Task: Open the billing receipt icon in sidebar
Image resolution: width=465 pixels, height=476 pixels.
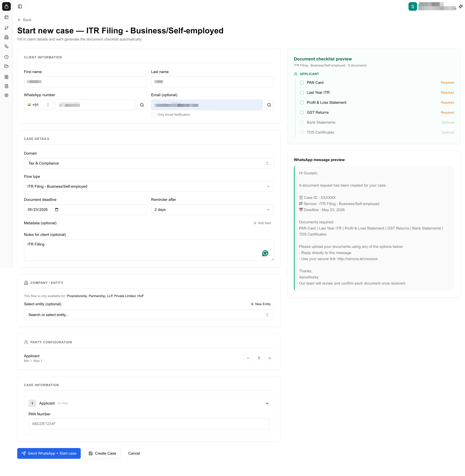Action: pyautogui.click(x=7, y=77)
